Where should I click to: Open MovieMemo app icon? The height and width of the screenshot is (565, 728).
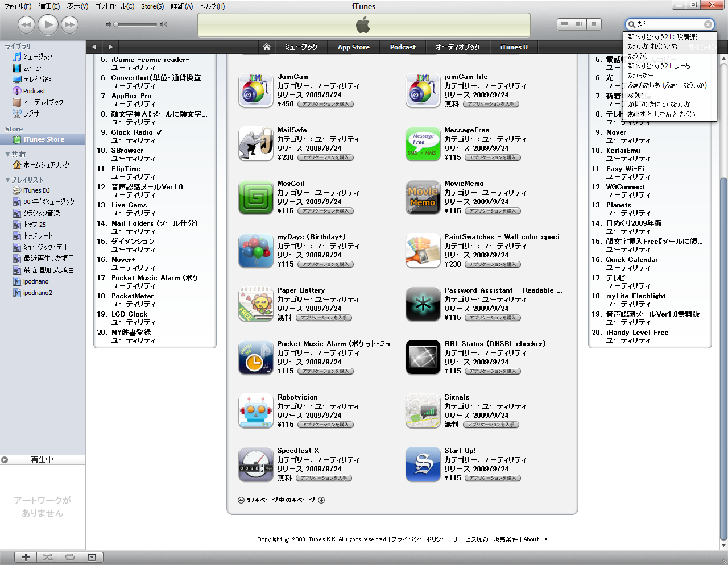click(x=423, y=197)
